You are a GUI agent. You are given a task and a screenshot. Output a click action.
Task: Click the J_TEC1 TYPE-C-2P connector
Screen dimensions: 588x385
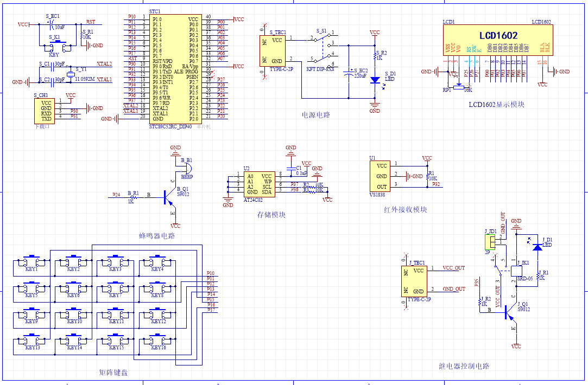414,281
